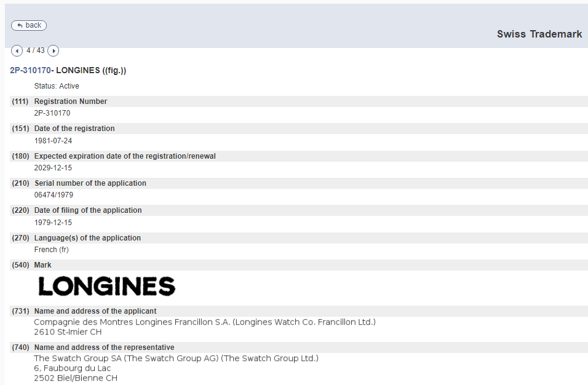Go to the next trademark record arrow
This screenshot has height=385, width=588.
54,50
